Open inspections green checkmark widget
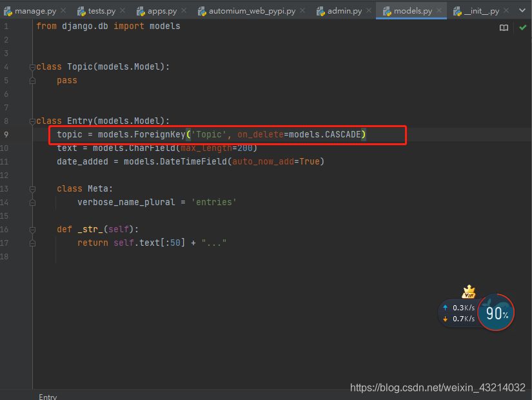Screen dimensions: 532x400 click(522, 28)
